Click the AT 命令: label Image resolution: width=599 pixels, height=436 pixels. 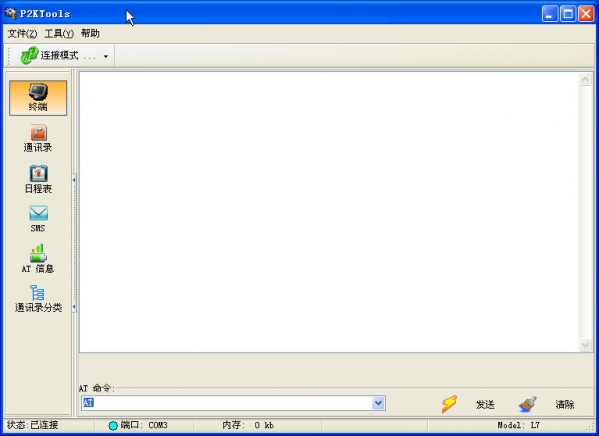(x=97, y=388)
